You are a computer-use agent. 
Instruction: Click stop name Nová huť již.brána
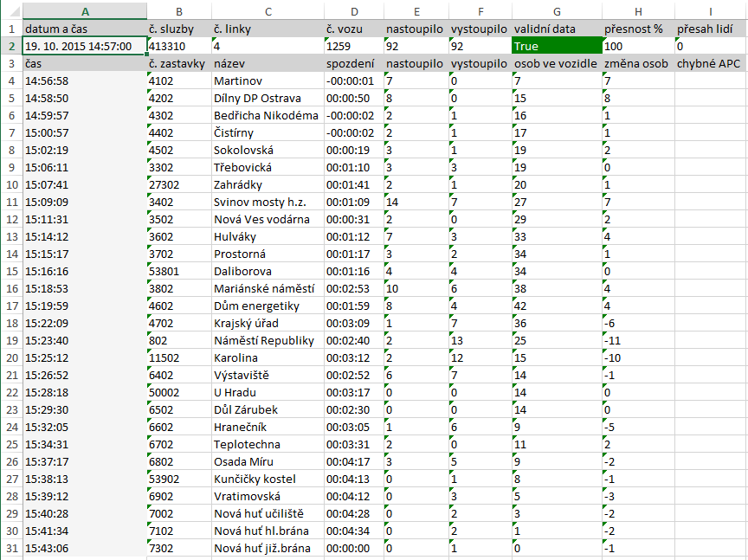268,548
